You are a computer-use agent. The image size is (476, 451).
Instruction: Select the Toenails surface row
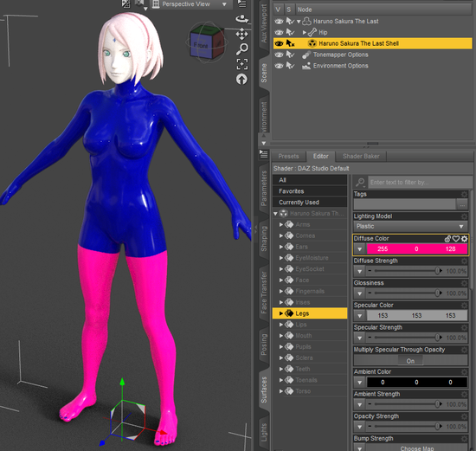(x=310, y=380)
